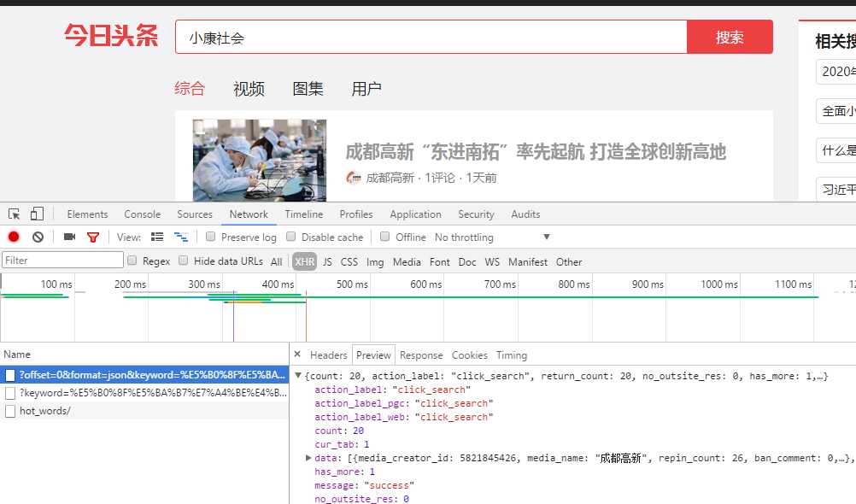Open the factory workers article thumbnail

[260, 160]
